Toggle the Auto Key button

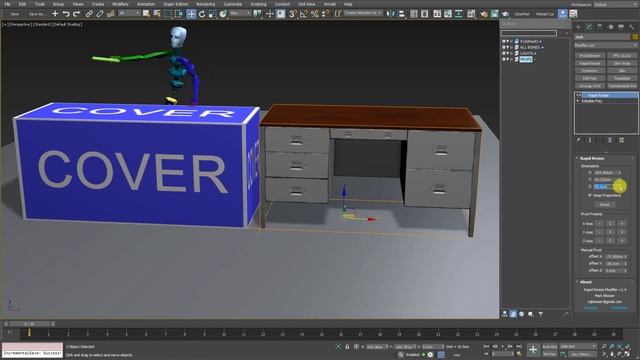(x=549, y=347)
